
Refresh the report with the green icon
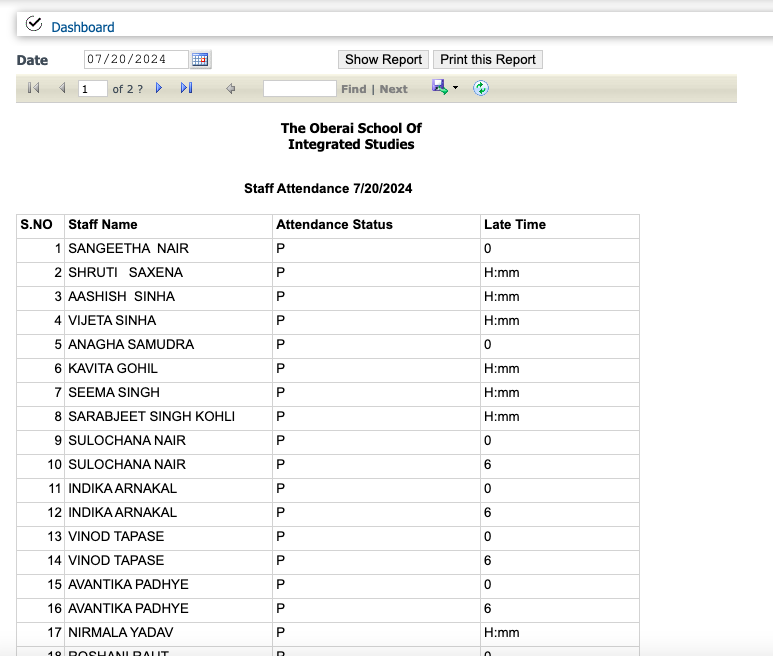[481, 88]
